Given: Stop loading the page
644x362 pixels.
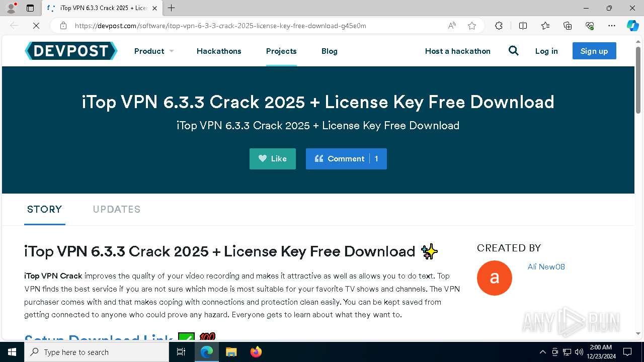Looking at the screenshot, I should (36, 26).
